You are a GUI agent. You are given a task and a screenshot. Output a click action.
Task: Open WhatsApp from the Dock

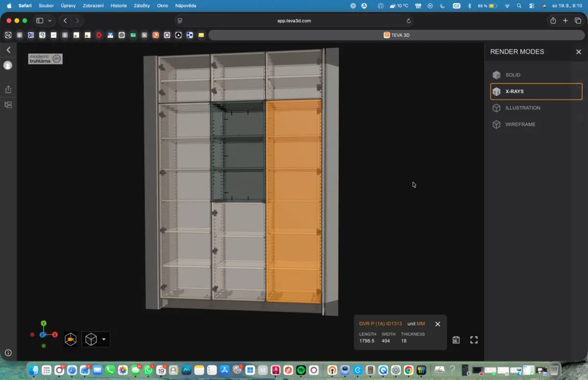148,370
